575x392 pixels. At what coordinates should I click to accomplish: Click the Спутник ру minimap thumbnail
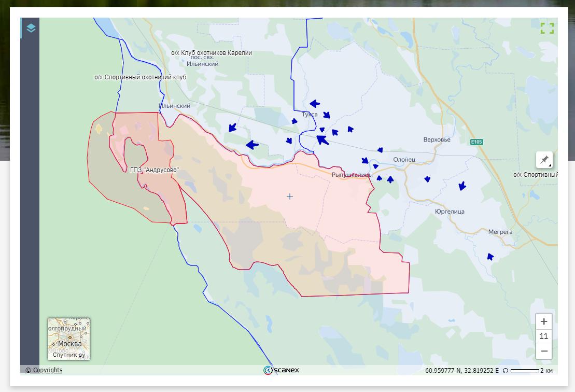coord(69,339)
